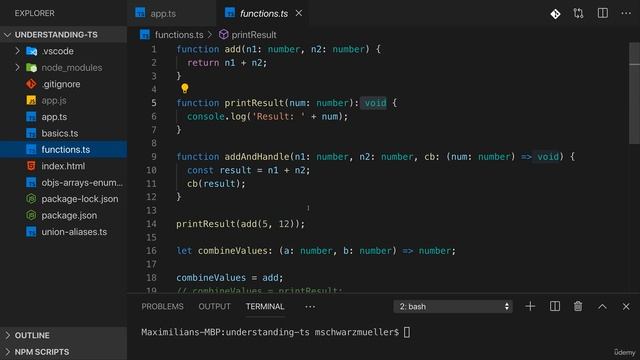The width and height of the screenshot is (640, 360).
Task: Click the open changes compare icon
Action: pos(578,13)
